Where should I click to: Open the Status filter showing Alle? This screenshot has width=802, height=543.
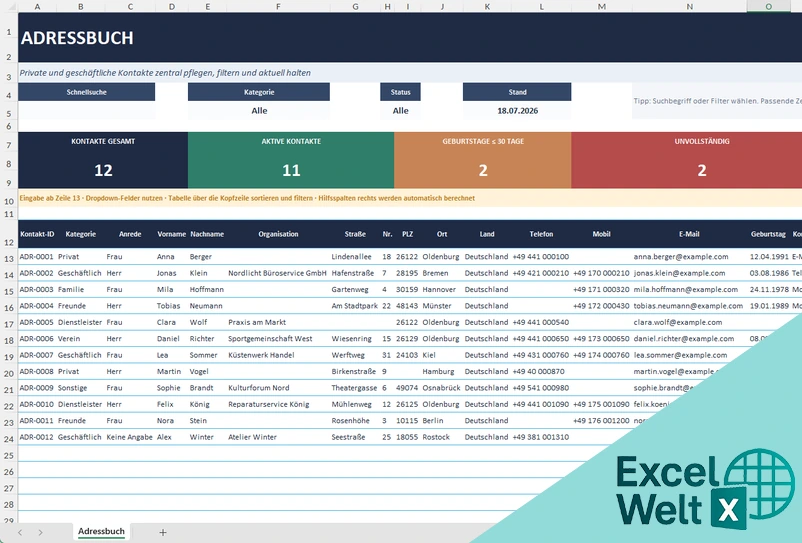400,110
